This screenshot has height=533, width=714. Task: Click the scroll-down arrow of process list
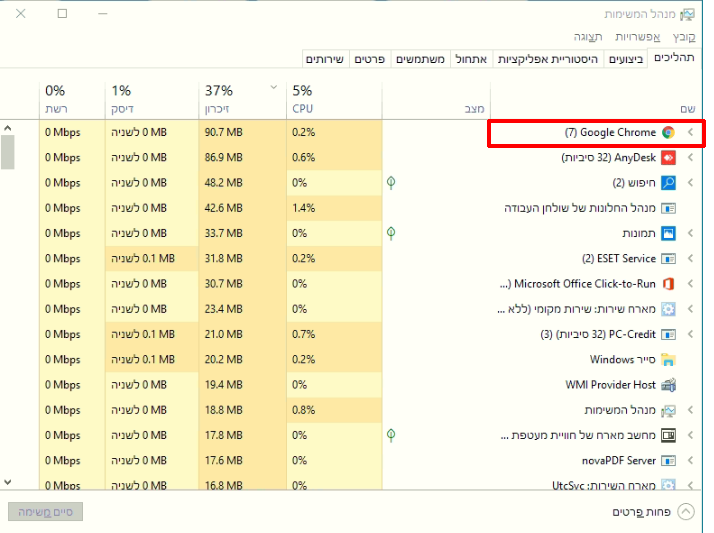[8, 482]
